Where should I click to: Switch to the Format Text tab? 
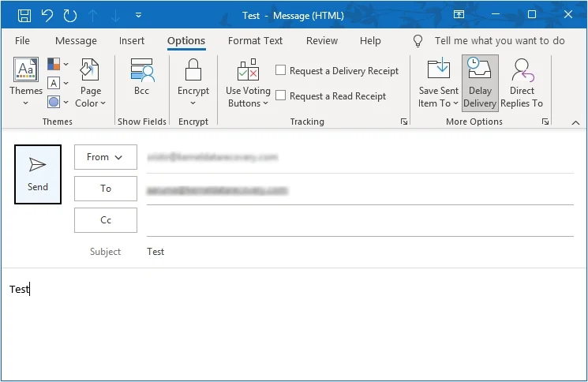click(x=255, y=41)
